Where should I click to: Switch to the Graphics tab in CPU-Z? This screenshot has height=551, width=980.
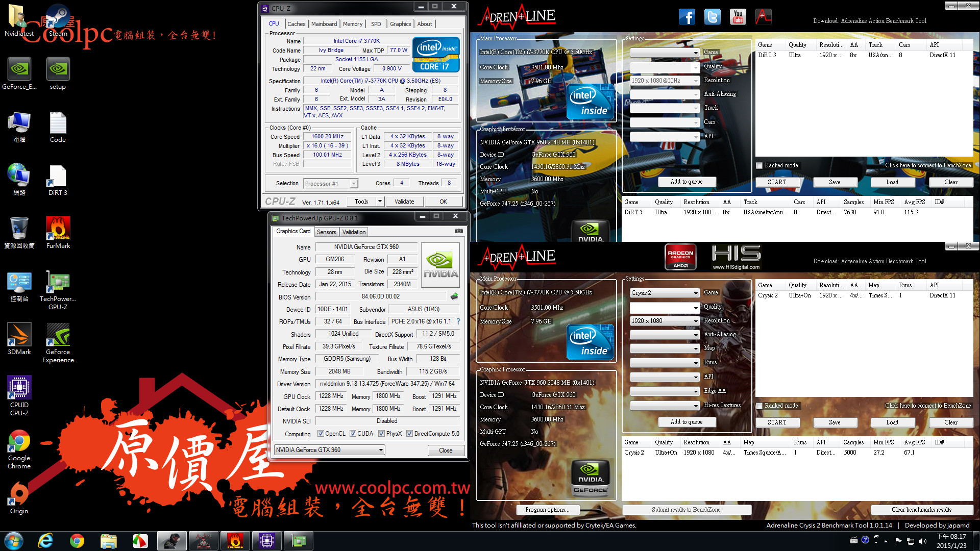[x=400, y=24]
